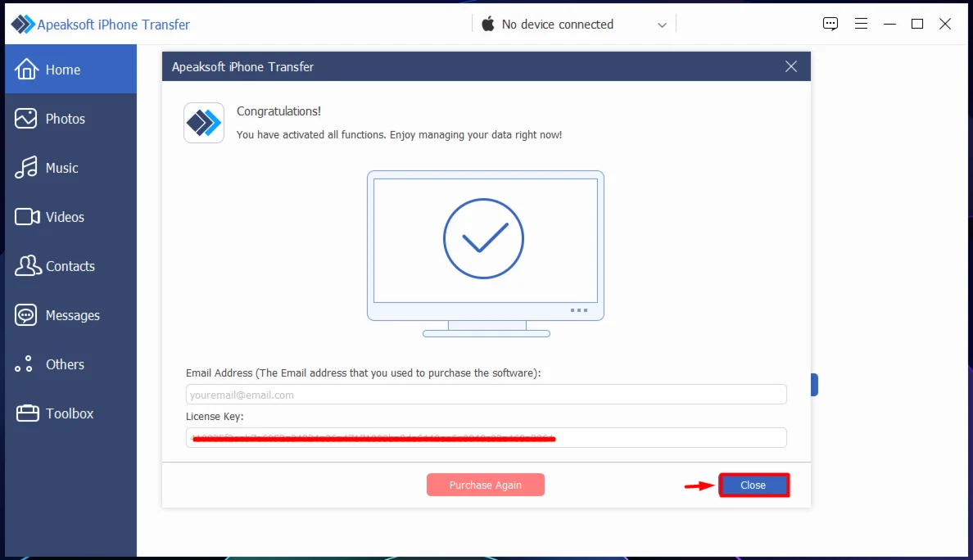Screen dimensions: 973x560
Task: Open the Toolbox label in sidebar
Action: click(70, 413)
